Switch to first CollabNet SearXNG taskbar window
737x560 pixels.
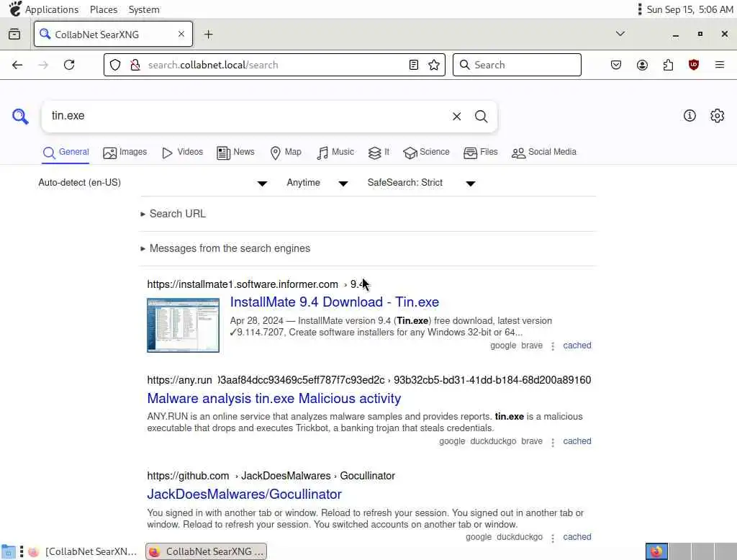(83, 551)
